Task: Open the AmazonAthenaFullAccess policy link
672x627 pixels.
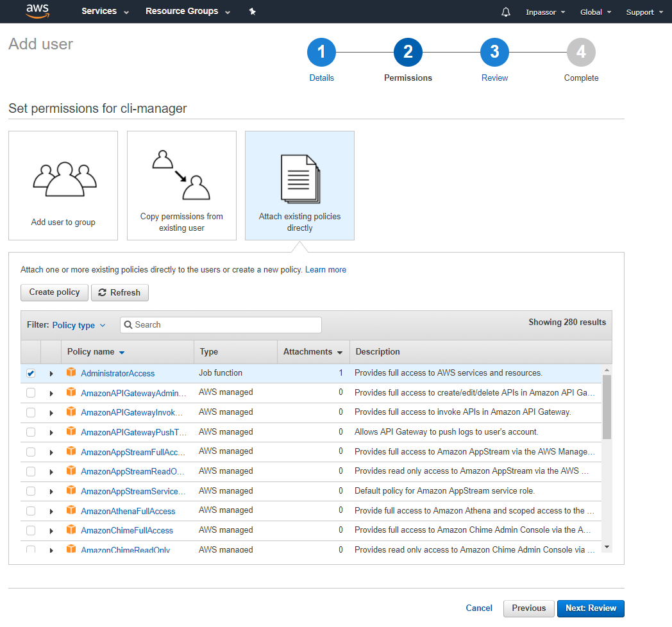Action: (128, 512)
